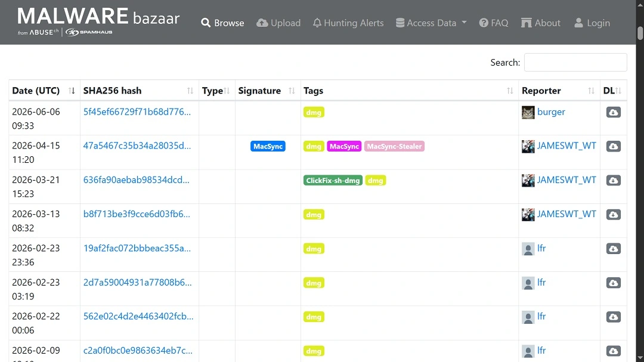Click dmg tag in the 2026-03-13 row
The width and height of the screenshot is (644, 362).
pyautogui.click(x=314, y=215)
